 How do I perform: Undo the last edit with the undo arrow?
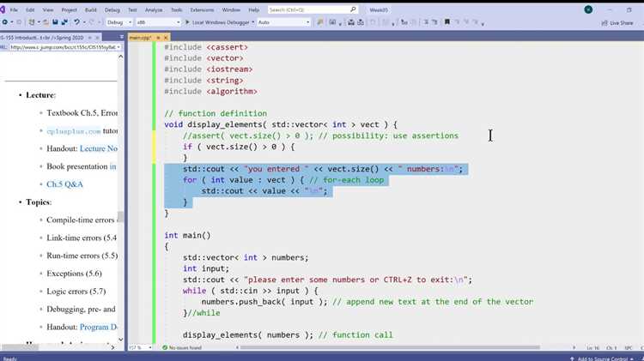coord(76,22)
